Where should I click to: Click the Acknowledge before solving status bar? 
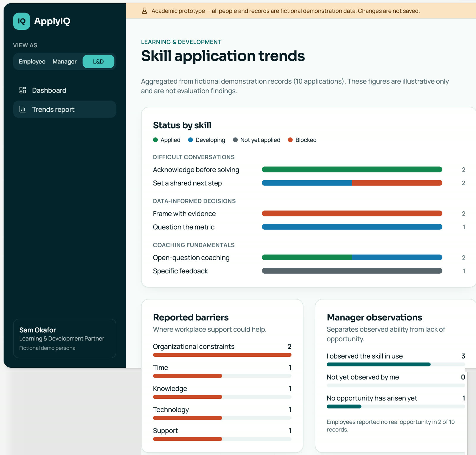pyautogui.click(x=352, y=170)
